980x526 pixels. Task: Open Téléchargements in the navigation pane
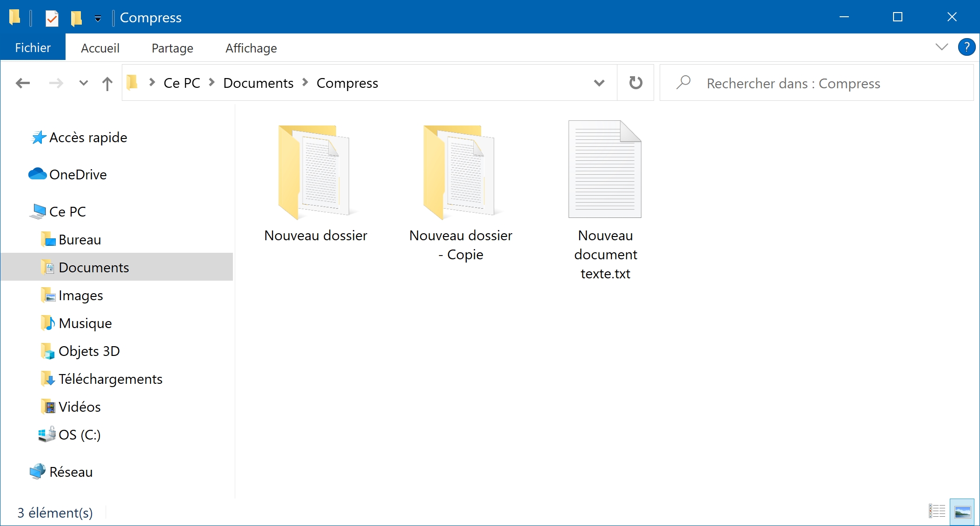102,379
